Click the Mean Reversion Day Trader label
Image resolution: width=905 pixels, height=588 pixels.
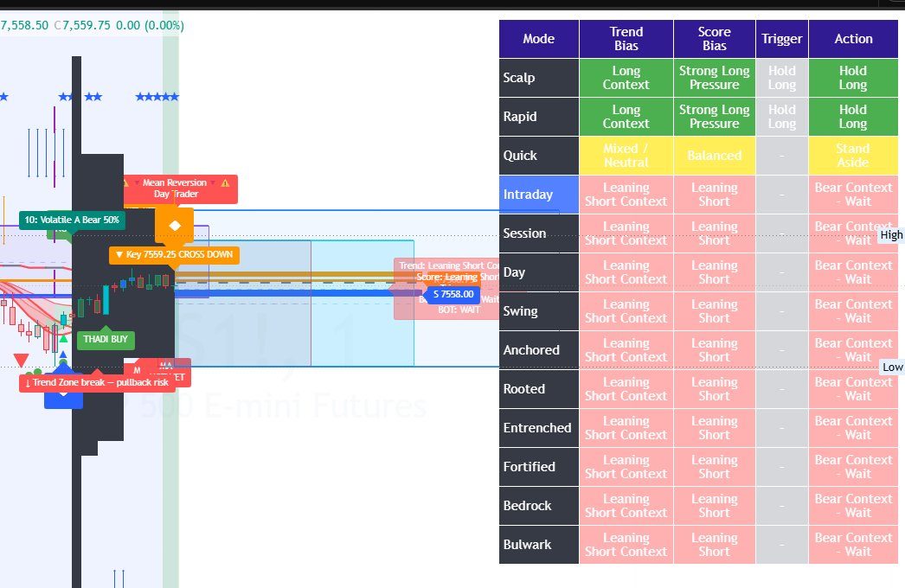tap(180, 189)
